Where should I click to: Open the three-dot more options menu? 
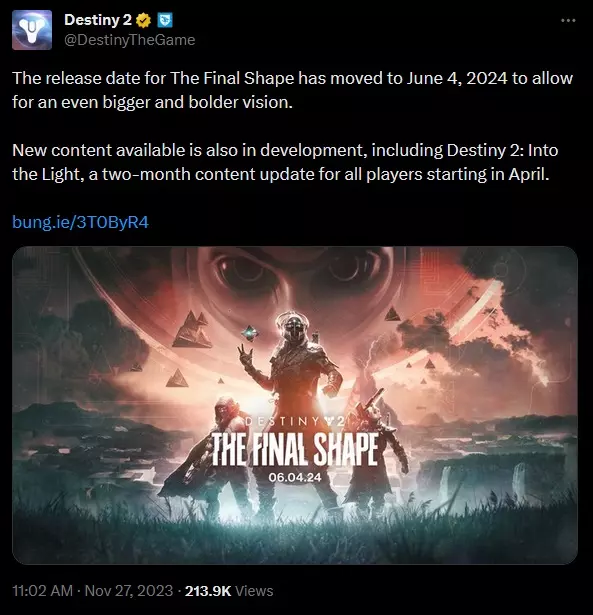568,20
